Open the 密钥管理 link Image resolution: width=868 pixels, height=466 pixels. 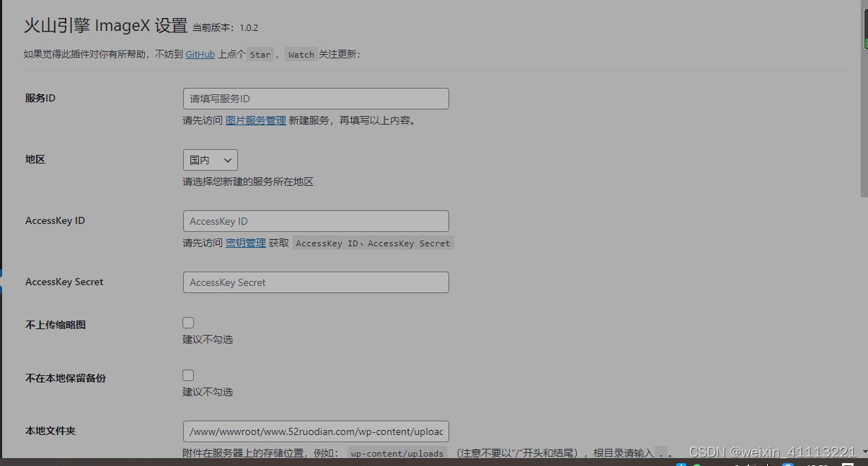[246, 243]
